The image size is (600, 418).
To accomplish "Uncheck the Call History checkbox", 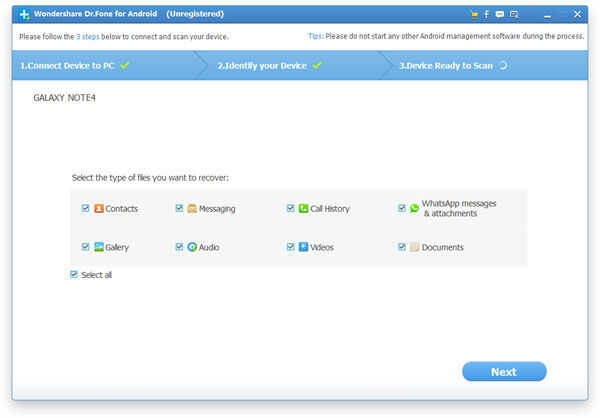I will pyautogui.click(x=290, y=208).
